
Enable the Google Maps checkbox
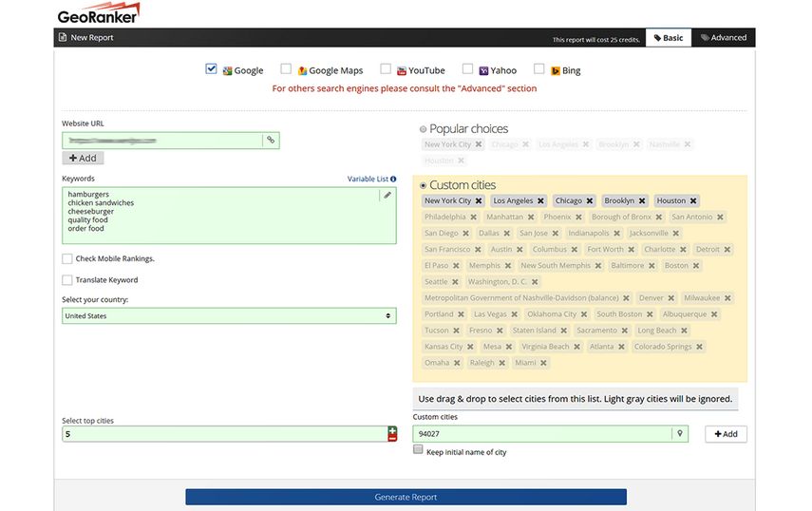click(286, 68)
